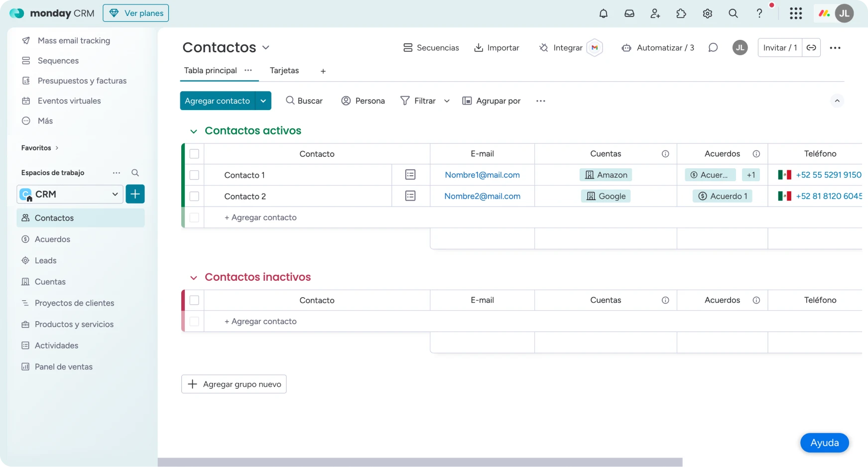Open the conversation icon for Contacto 2
The width and height of the screenshot is (868, 467).
coord(410,196)
